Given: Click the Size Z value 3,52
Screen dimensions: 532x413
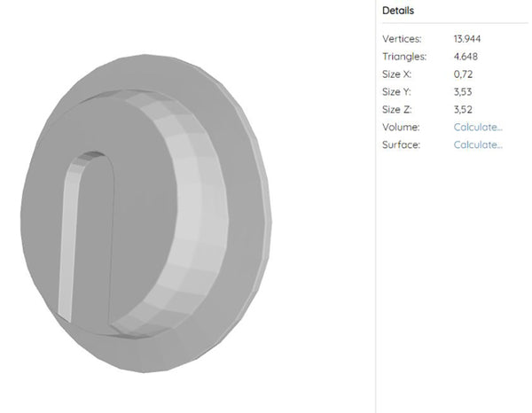Looking at the screenshot, I should (x=463, y=110).
